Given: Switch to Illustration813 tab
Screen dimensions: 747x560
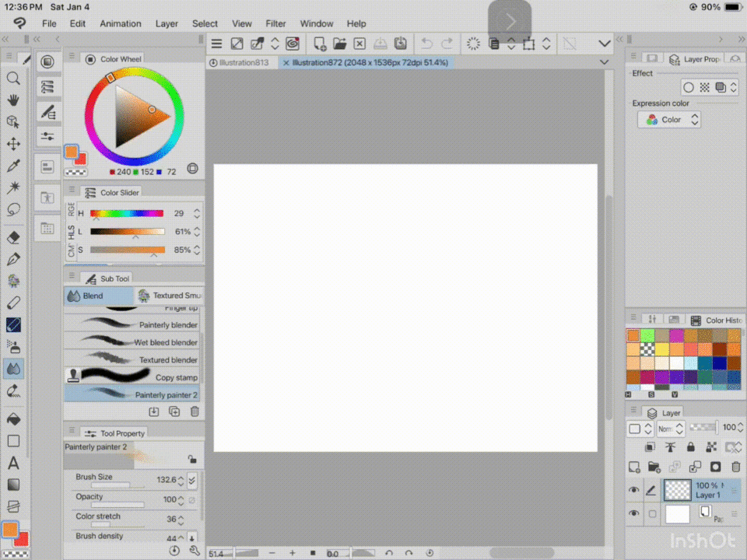Looking at the screenshot, I should pos(242,62).
